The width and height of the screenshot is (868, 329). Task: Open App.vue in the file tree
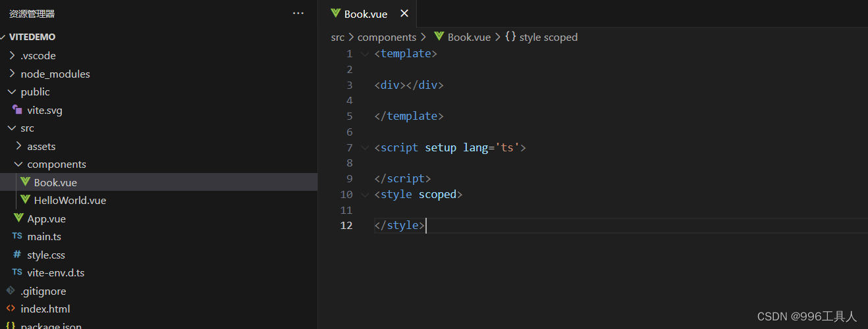(46, 218)
